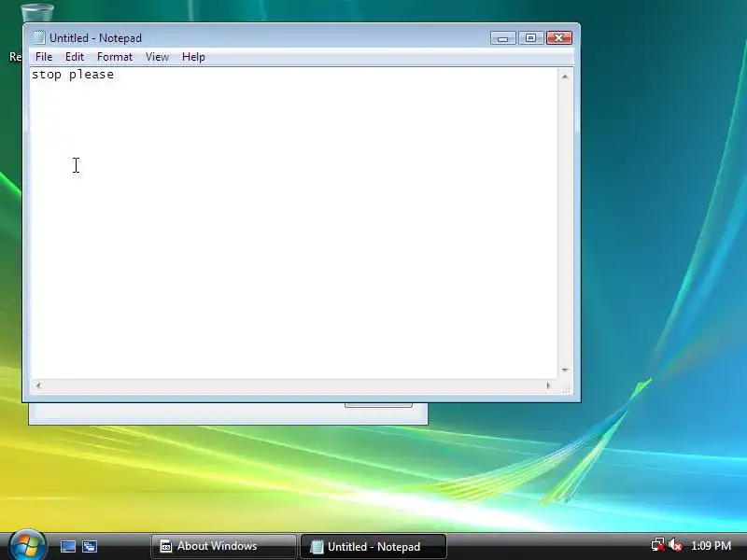Open the Help menu in Notepad
Viewport: 747px width, 560px height.
click(x=193, y=57)
